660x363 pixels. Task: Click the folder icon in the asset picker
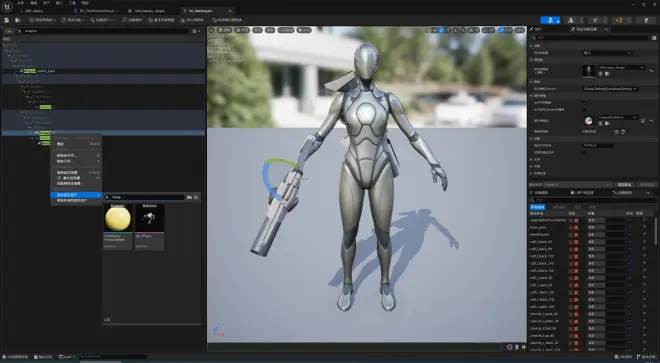[x=189, y=197]
